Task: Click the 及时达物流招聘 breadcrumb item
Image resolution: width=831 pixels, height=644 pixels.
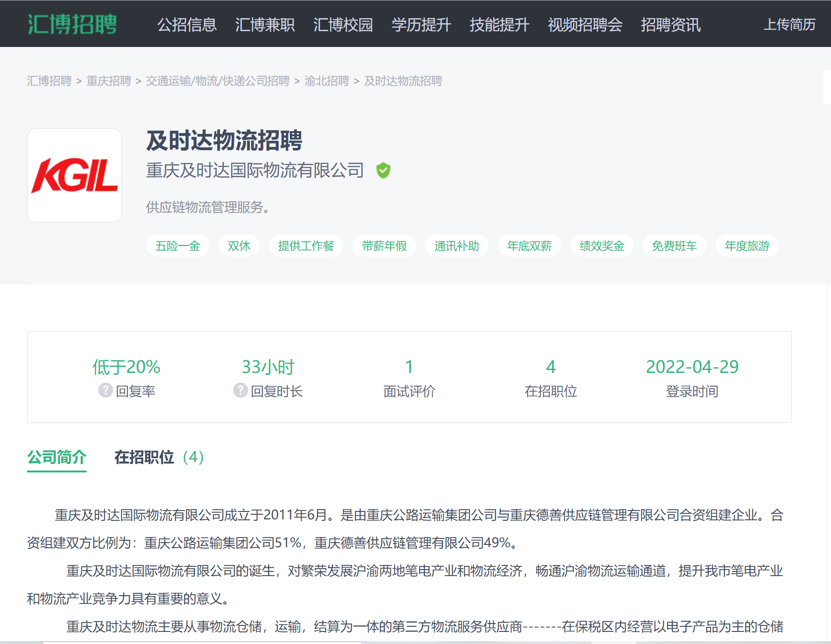Action: [x=403, y=81]
